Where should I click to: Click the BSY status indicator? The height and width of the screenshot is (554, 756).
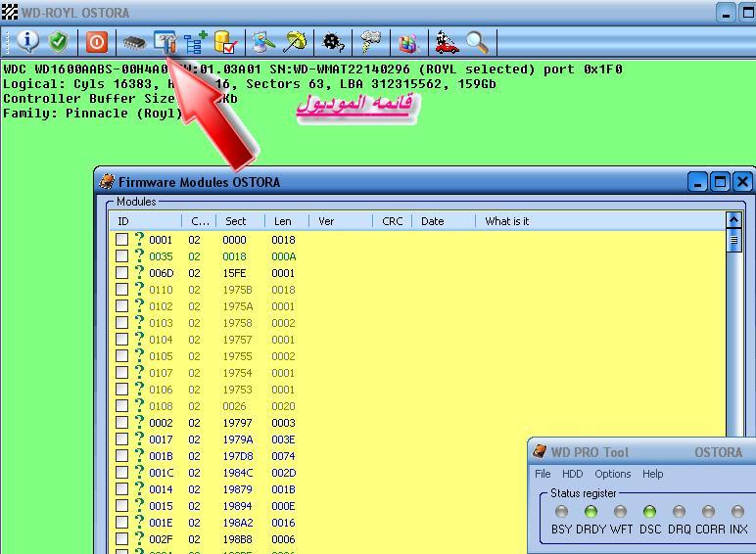pyautogui.click(x=561, y=511)
